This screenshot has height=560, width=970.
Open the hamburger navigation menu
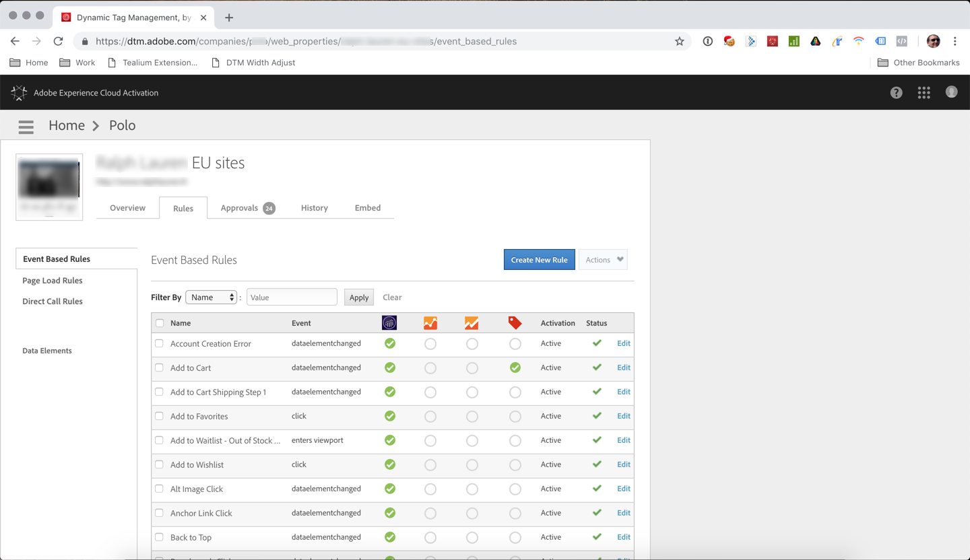(x=26, y=127)
